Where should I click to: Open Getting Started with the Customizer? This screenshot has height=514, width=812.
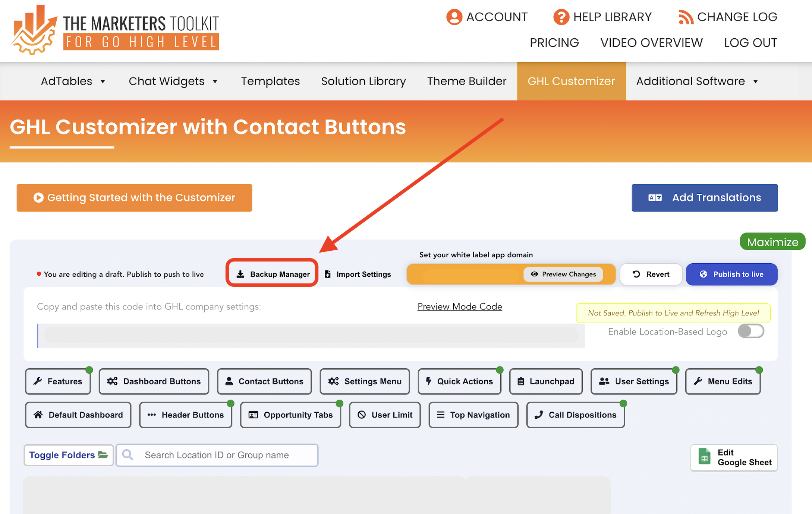tap(134, 198)
